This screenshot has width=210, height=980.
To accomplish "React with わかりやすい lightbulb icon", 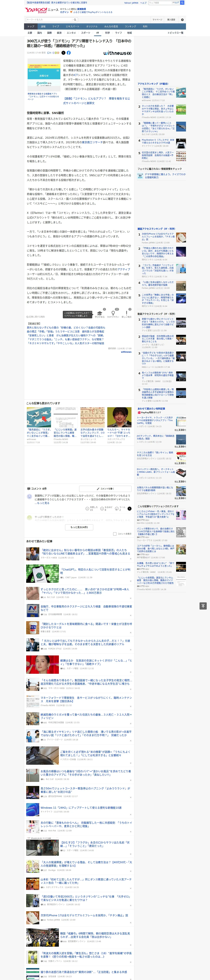I will click(x=113, y=313).
